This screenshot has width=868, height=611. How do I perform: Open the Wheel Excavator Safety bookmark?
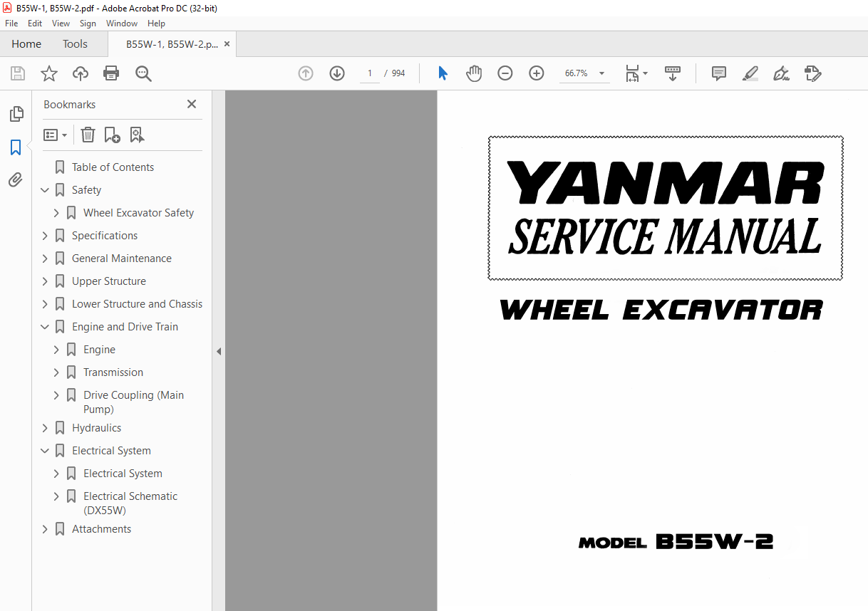(x=138, y=213)
